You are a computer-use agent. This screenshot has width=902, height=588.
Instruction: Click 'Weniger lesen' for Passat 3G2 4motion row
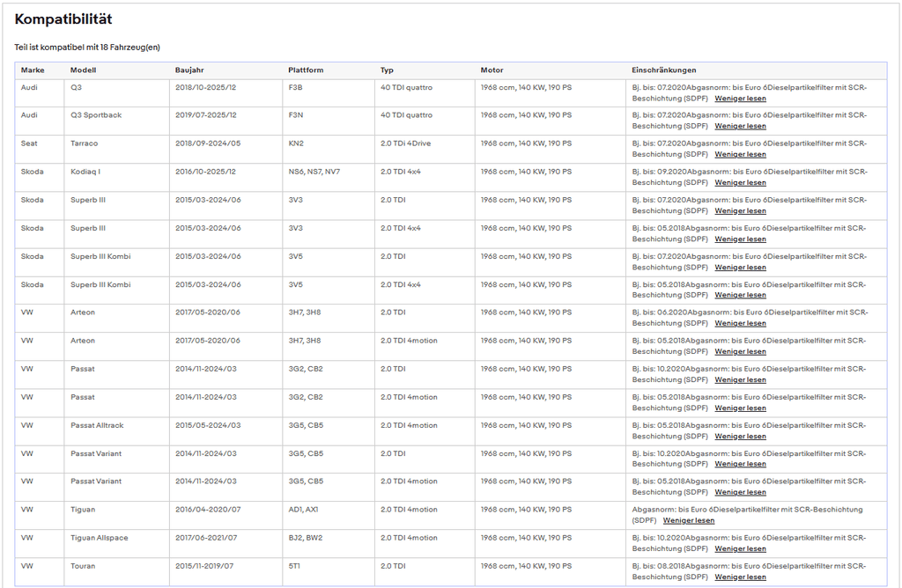[740, 408]
